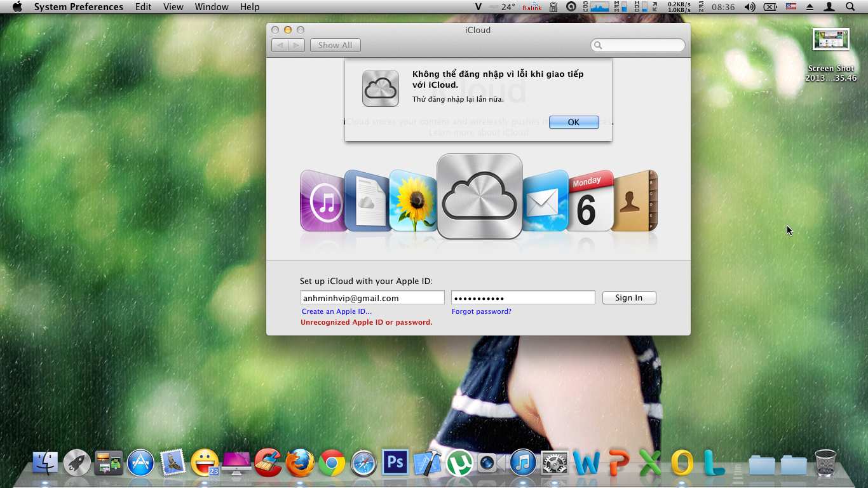868x488 pixels.
Task: Go forward with the toolbar forward arrow
Action: pyautogui.click(x=297, y=45)
